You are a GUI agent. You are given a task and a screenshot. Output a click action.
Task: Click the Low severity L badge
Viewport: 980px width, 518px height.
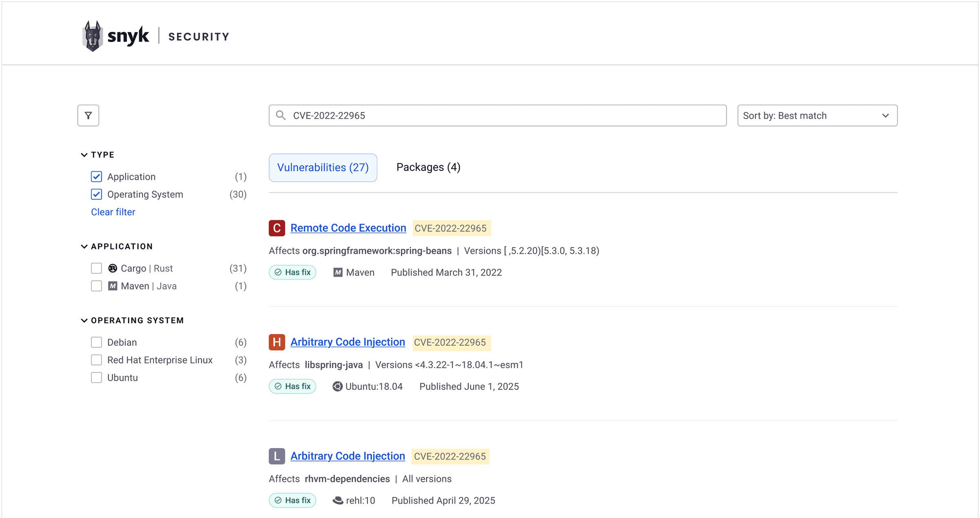point(277,456)
